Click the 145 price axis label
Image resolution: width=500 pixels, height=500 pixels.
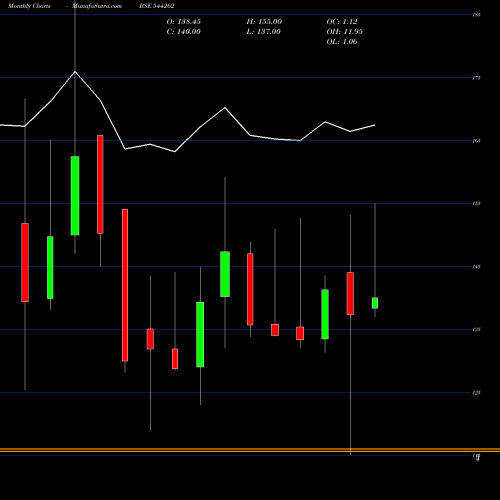[x=477, y=267]
